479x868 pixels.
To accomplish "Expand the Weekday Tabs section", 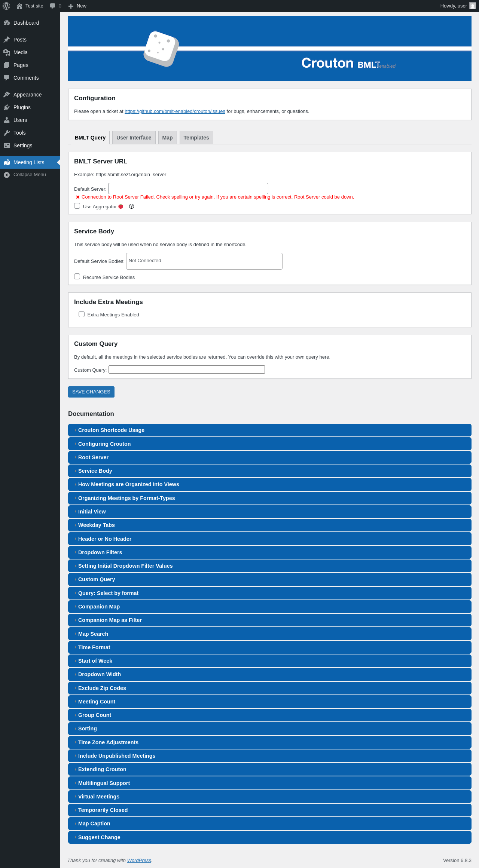I will click(x=269, y=525).
